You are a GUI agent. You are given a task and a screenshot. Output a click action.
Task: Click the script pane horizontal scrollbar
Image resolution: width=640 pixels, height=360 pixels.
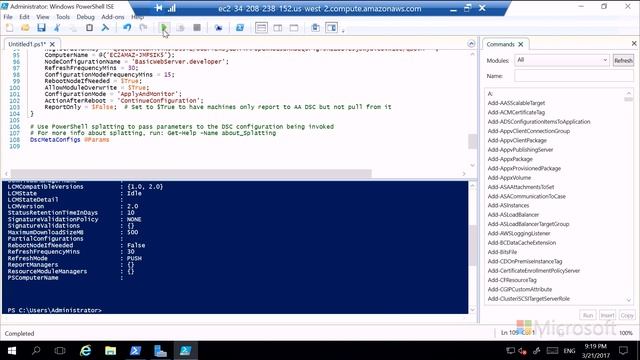191,173
